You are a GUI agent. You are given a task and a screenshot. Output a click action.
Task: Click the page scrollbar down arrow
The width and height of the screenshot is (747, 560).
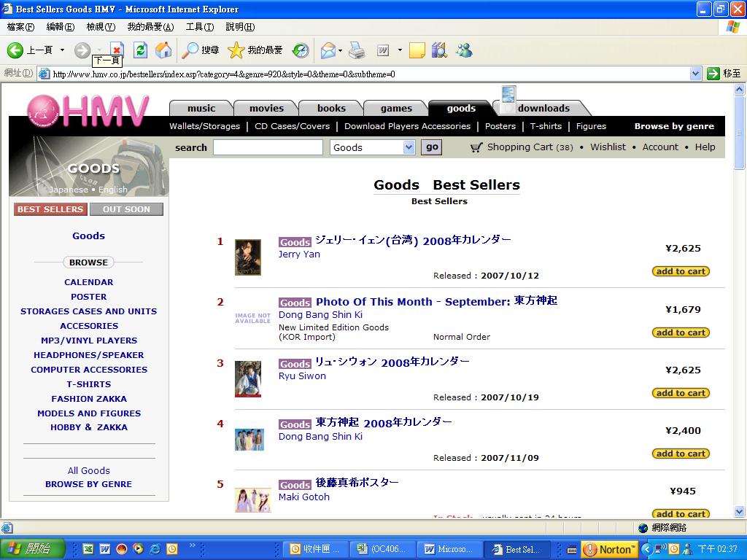pyautogui.click(x=740, y=512)
